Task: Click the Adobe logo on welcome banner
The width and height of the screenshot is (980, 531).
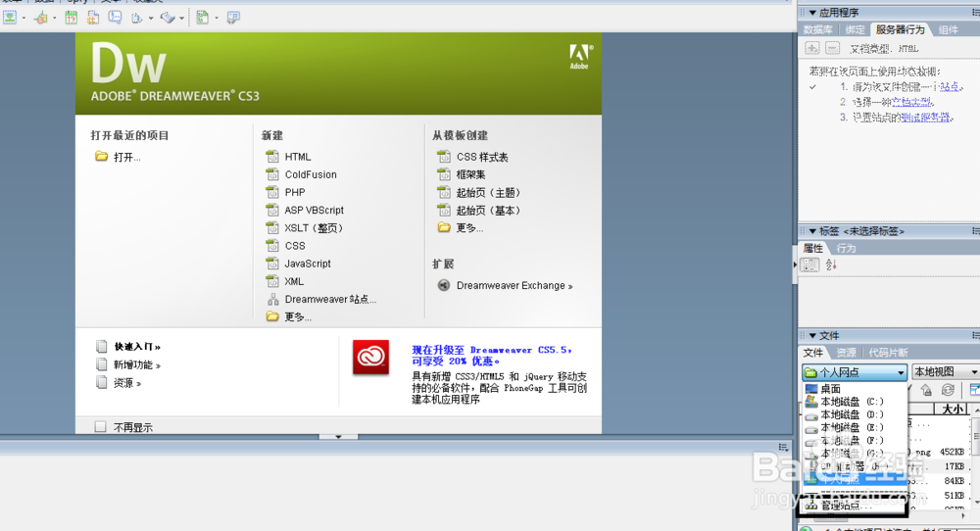Action: pyautogui.click(x=579, y=57)
